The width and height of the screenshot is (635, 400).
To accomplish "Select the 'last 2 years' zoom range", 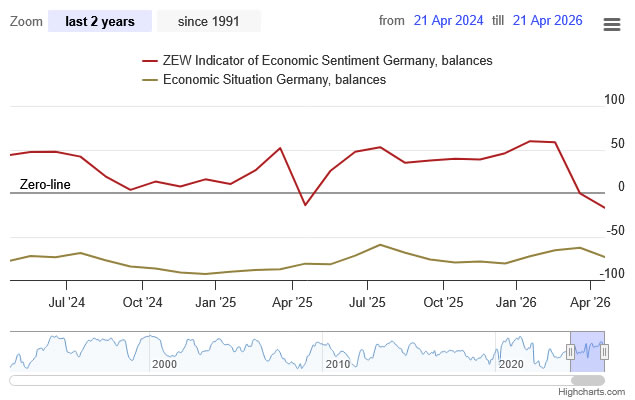I will tap(100, 21).
